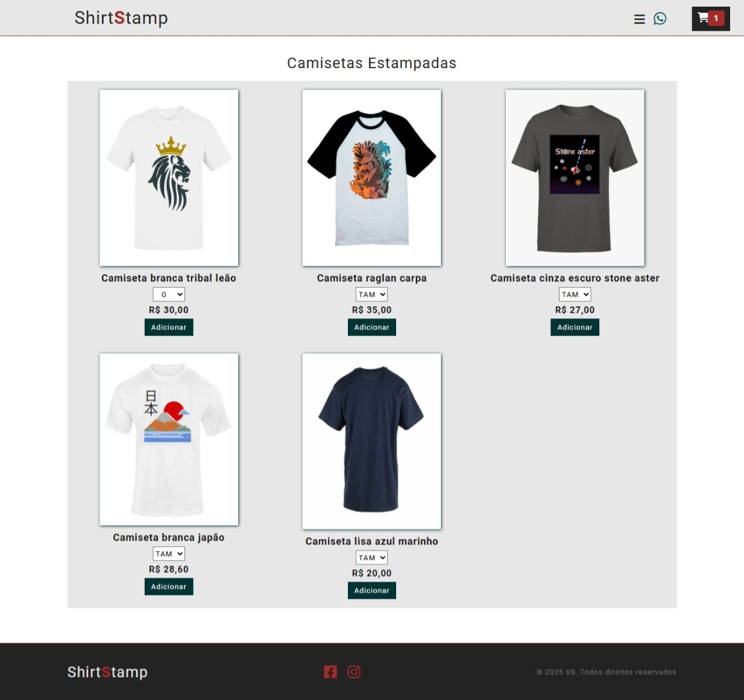
Task: Select the white lion crown shirt image
Action: click(169, 178)
